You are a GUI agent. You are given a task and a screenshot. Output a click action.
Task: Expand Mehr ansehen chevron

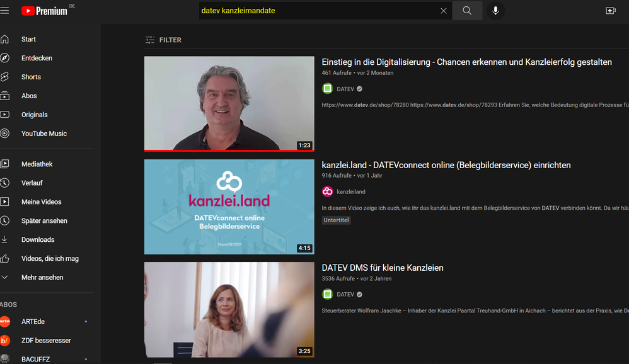point(5,278)
